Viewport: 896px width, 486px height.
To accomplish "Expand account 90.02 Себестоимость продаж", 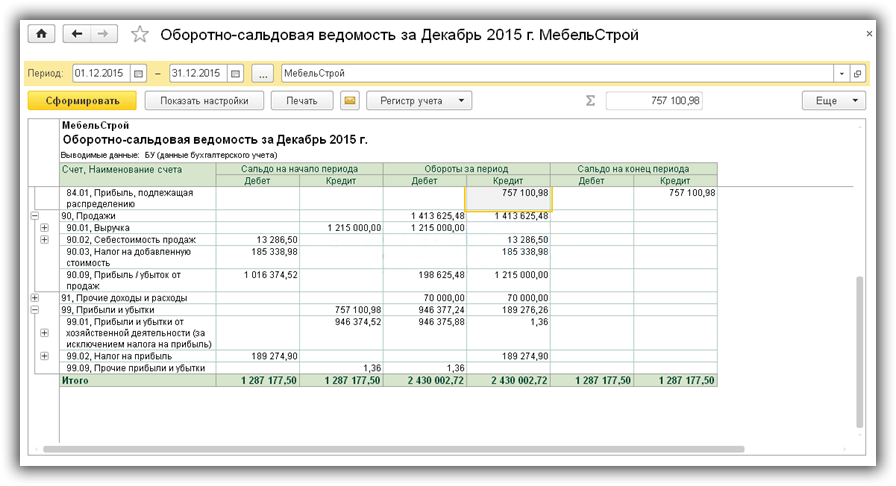I will click(45, 240).
